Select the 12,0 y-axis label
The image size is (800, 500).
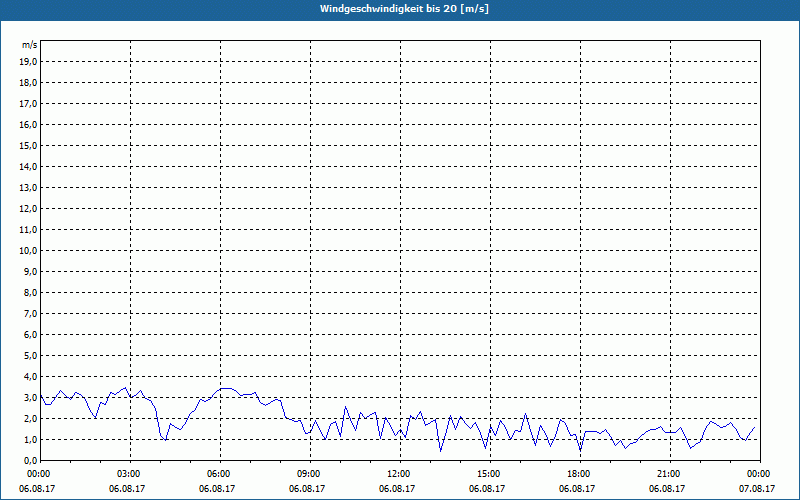pos(28,209)
